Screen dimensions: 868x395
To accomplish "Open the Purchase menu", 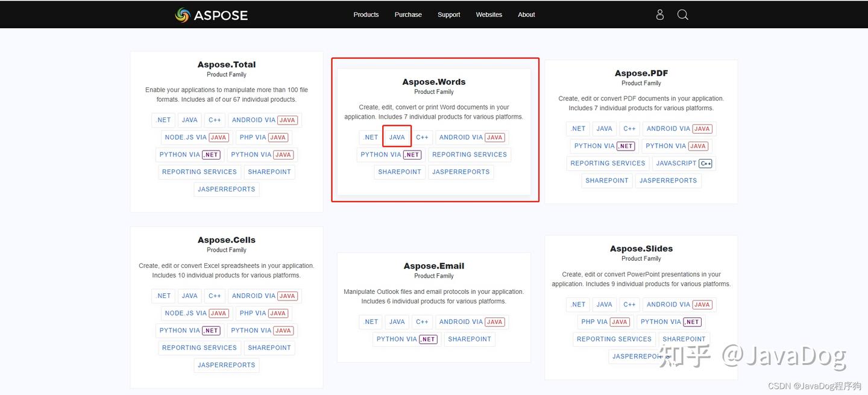I will click(408, 14).
